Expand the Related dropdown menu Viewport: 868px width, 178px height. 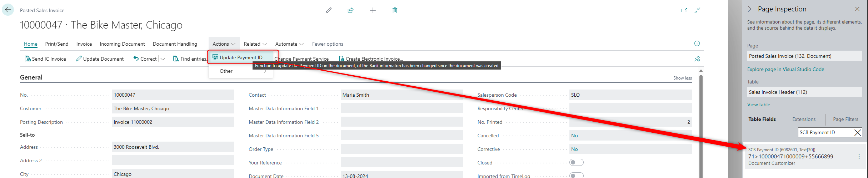pos(255,44)
